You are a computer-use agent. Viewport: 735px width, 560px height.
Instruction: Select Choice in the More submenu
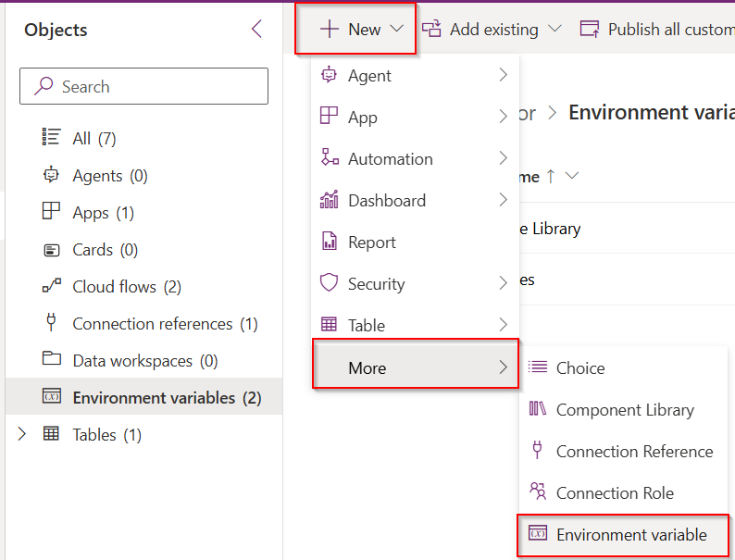(579, 367)
